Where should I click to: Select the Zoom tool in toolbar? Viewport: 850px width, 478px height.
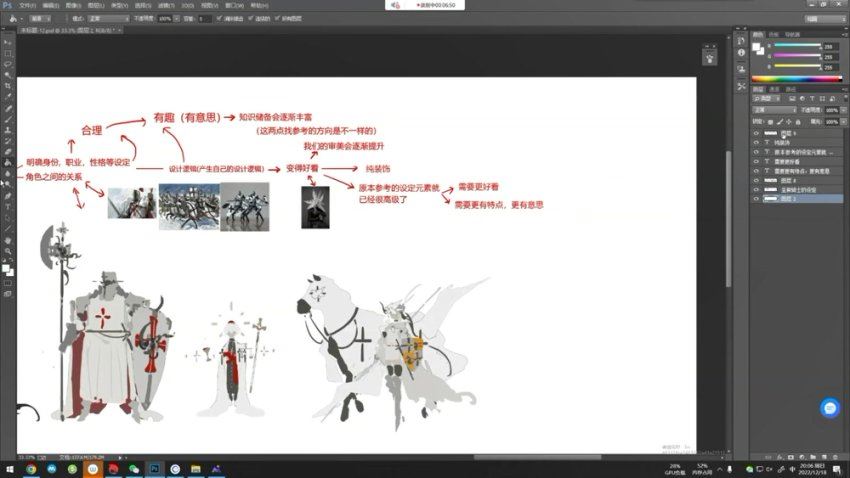(8, 252)
